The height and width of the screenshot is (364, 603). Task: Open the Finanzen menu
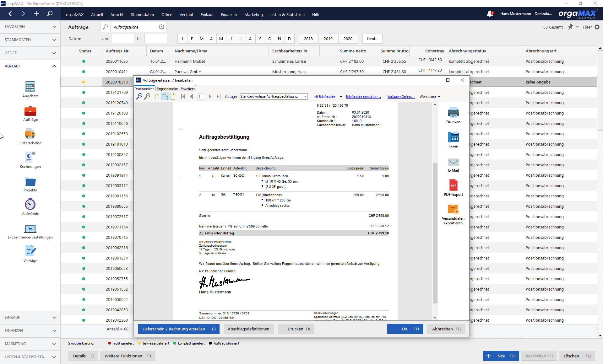229,14
